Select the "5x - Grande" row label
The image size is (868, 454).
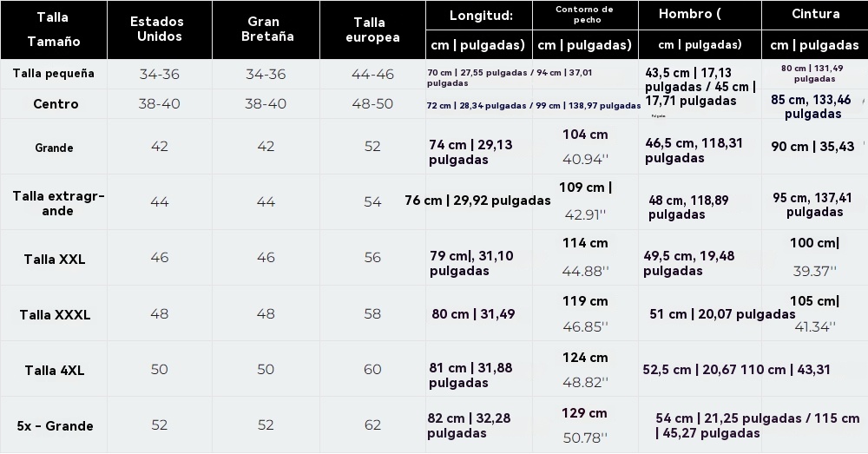[55, 426]
